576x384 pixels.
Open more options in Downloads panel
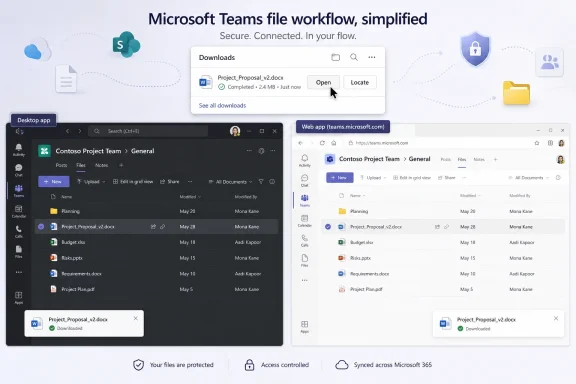[372, 57]
